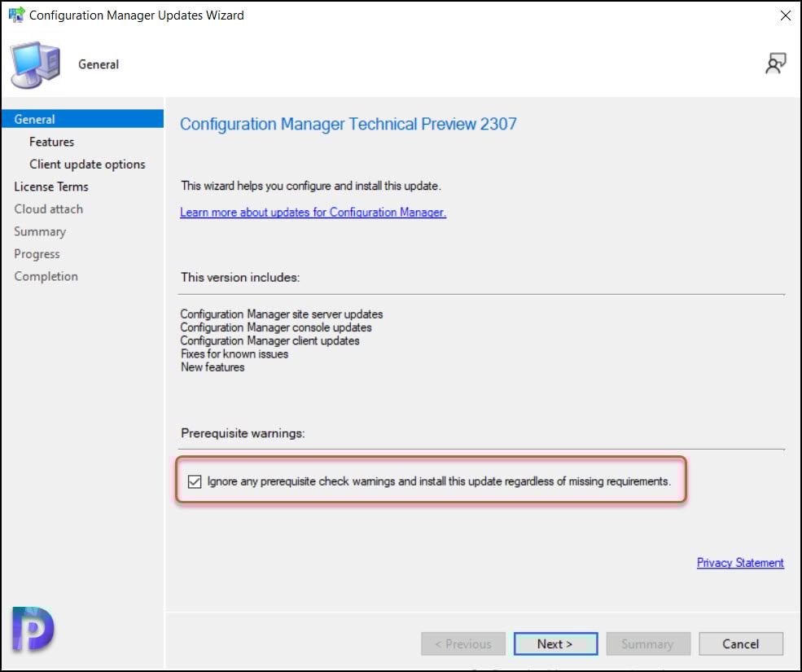
Task: Click the feedback person icon at top right
Action: click(x=775, y=64)
